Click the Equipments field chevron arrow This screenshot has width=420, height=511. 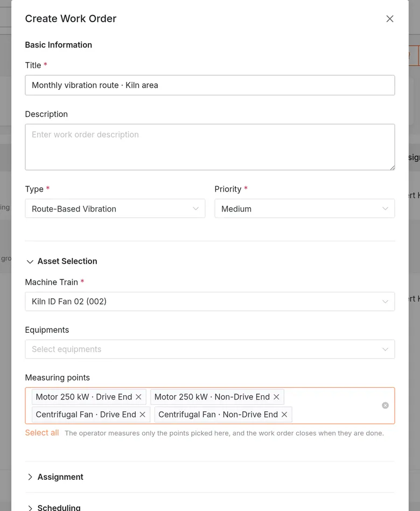coord(385,349)
